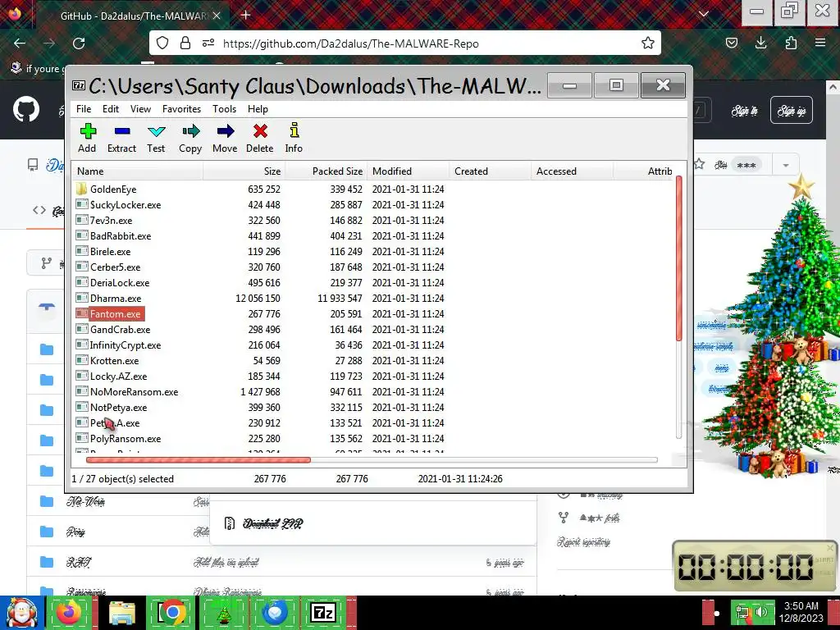Click the Copy toolbar icon
This screenshot has height=630, width=840.
click(x=190, y=138)
